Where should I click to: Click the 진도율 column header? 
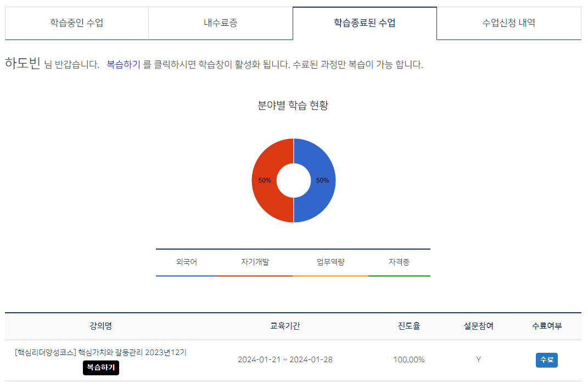[x=409, y=326]
